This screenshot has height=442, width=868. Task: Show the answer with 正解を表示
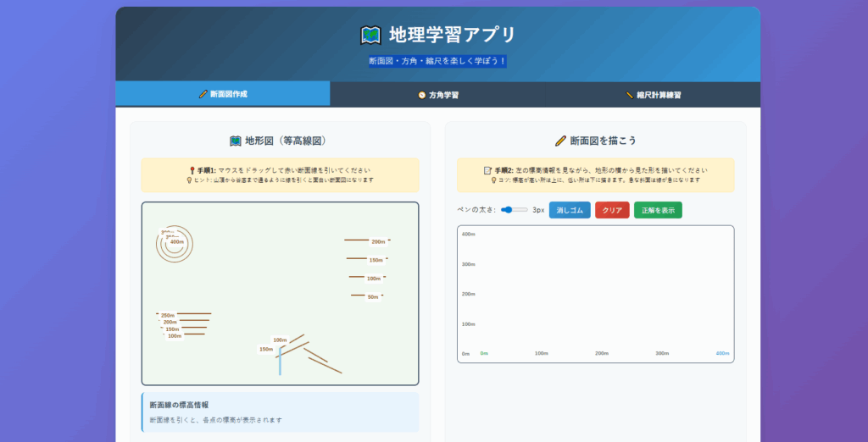pos(658,210)
